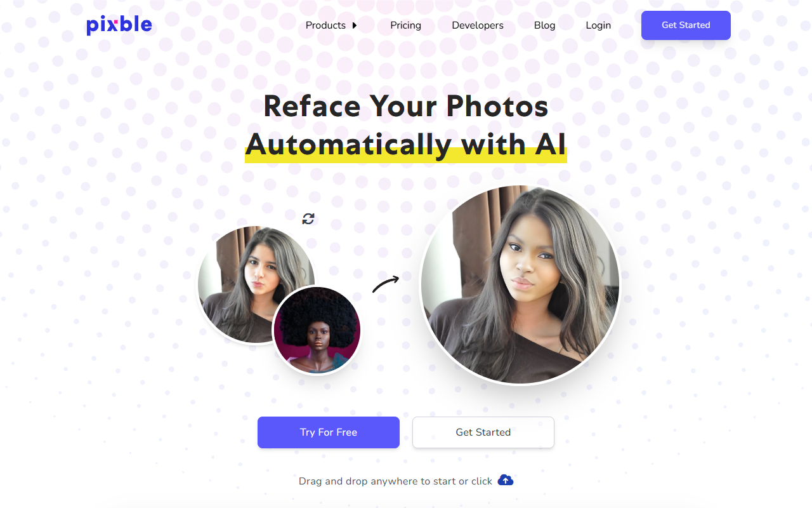The height and width of the screenshot is (508, 812).
Task: Click the cloud upload icon
Action: 506,480
